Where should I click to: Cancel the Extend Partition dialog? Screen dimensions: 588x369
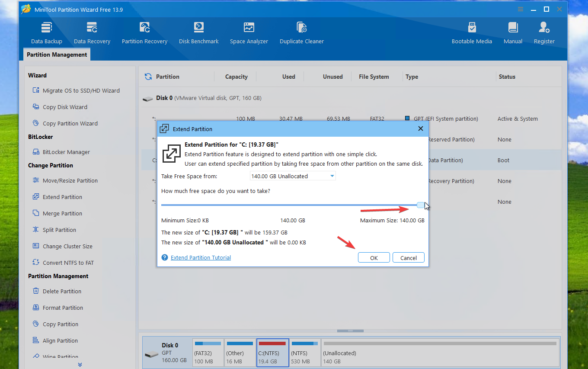(x=409, y=257)
